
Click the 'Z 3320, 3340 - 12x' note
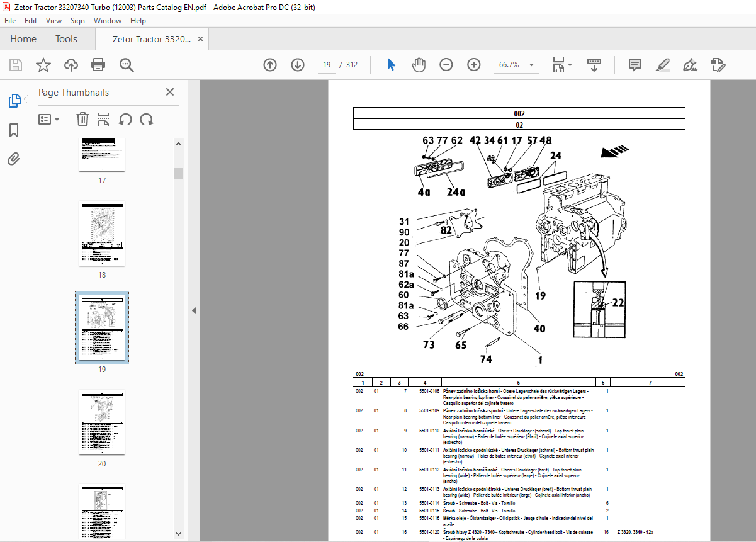click(x=635, y=532)
